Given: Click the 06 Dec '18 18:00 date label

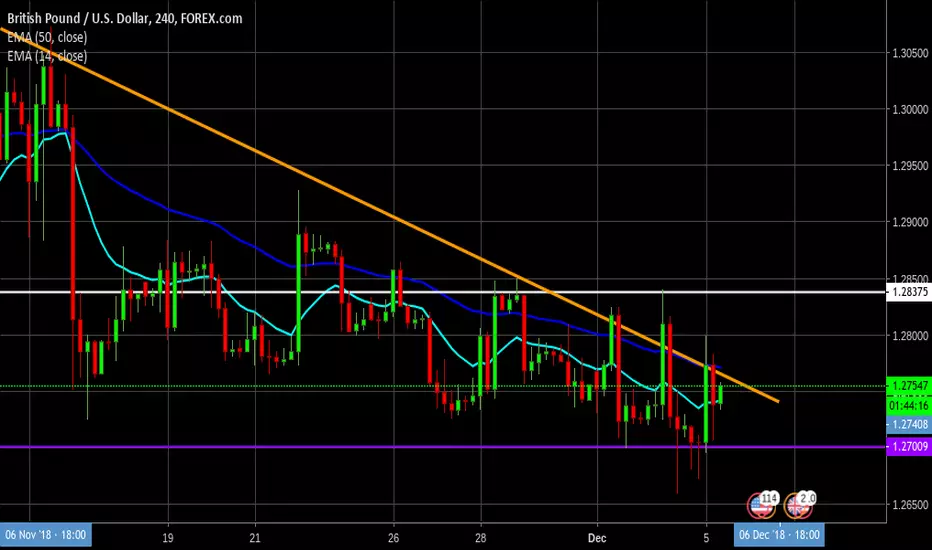Looking at the screenshot, I should point(779,535).
